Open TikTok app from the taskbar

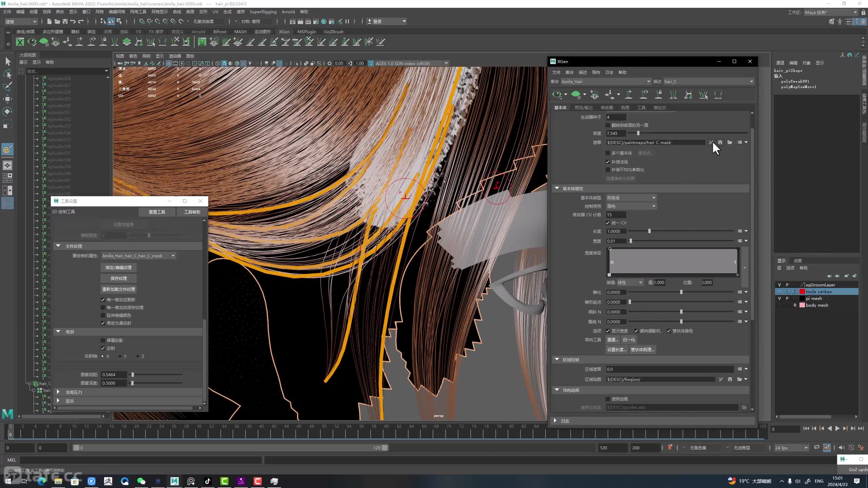[x=208, y=481]
